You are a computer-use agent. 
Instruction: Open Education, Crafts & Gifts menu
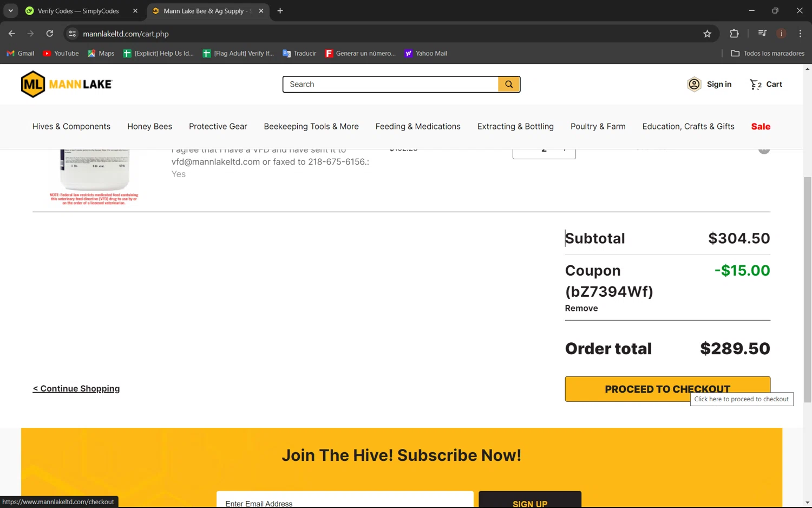coord(688,126)
